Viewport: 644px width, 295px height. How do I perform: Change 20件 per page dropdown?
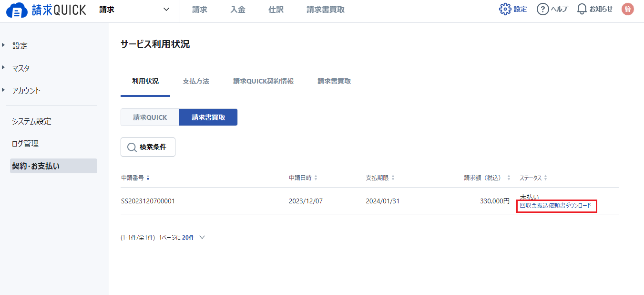click(194, 237)
